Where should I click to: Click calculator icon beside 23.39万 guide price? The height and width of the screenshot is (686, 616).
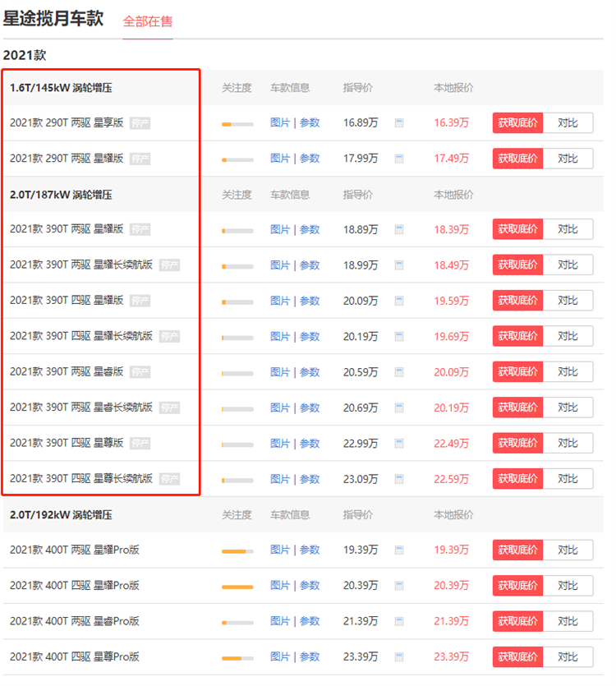399,656
